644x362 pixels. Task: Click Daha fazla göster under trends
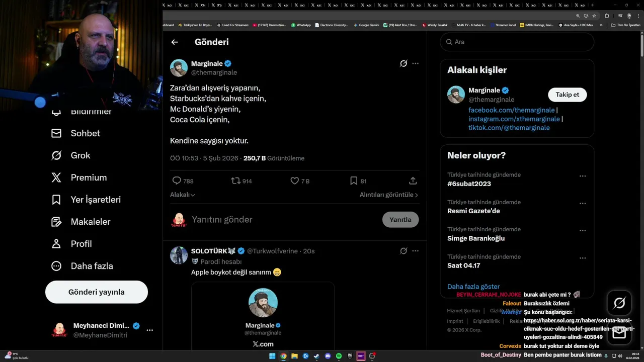coord(473,287)
